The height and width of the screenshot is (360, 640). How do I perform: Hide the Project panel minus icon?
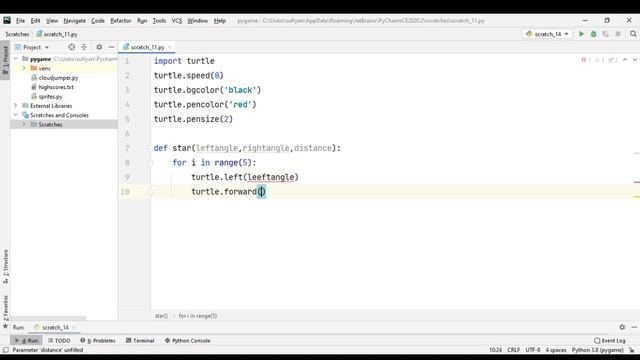111,47
